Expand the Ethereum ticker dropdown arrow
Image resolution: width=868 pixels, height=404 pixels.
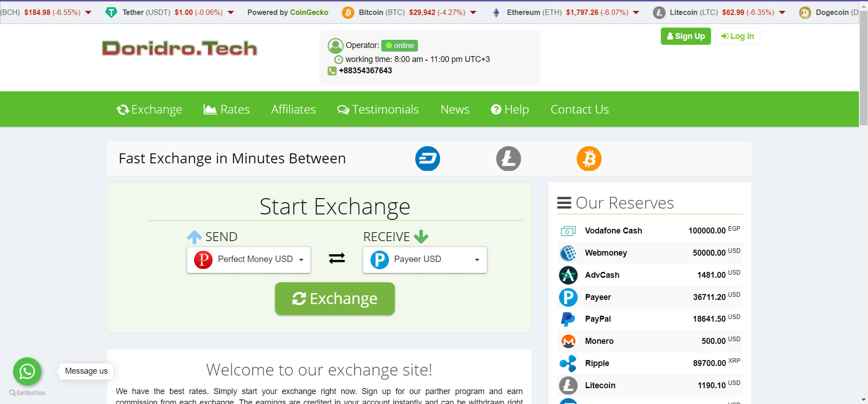(636, 13)
